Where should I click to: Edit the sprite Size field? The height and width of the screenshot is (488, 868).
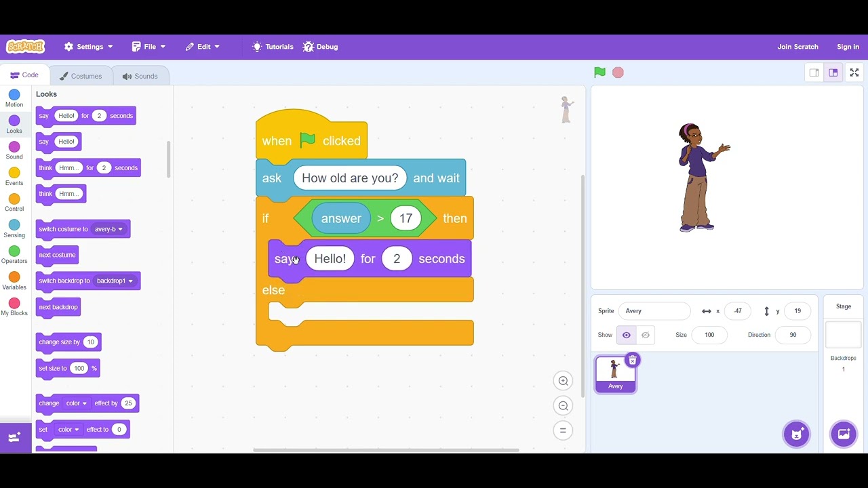click(x=709, y=335)
